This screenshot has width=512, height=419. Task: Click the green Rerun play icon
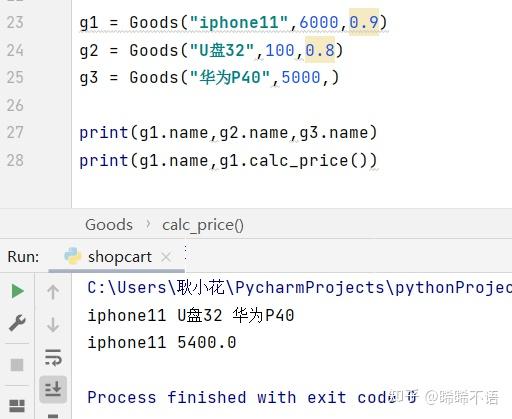pyautogui.click(x=17, y=291)
